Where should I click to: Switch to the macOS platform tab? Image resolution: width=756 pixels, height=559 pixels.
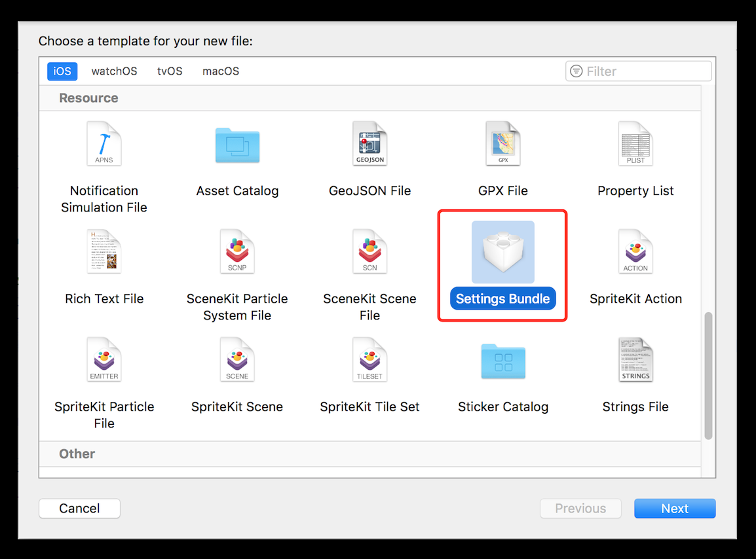click(221, 71)
